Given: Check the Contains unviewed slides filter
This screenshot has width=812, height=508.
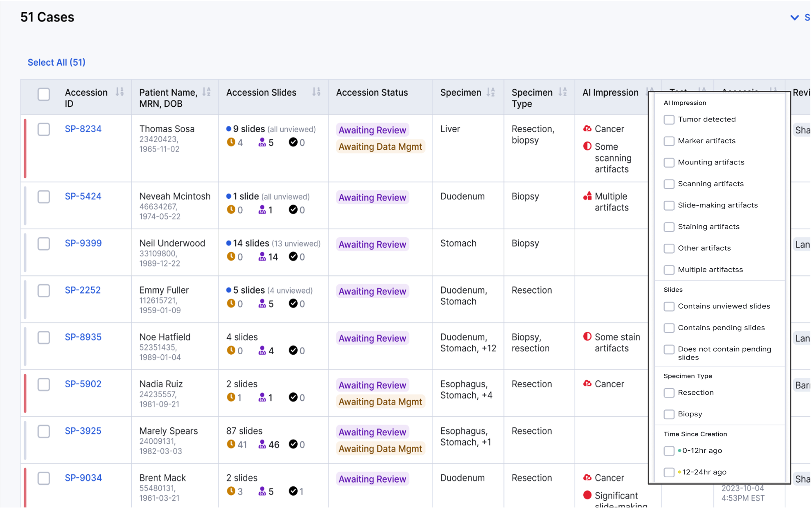Looking at the screenshot, I should [669, 306].
